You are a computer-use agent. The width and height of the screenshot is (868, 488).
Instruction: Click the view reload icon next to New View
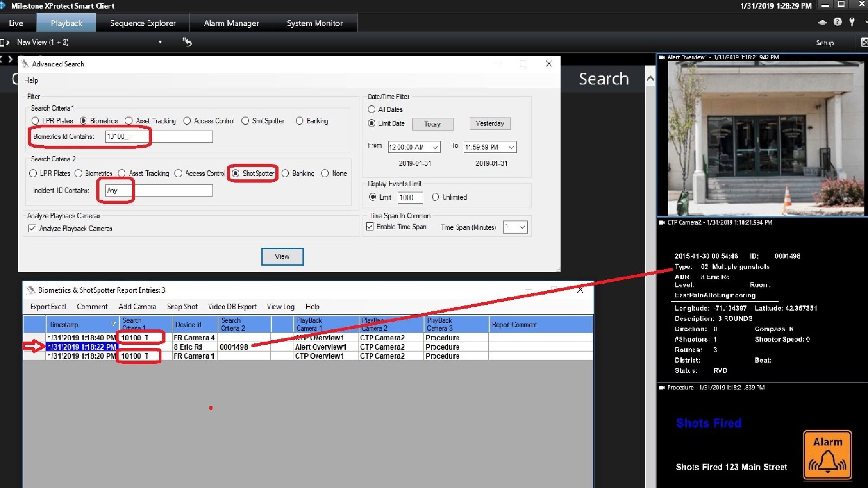[x=187, y=42]
